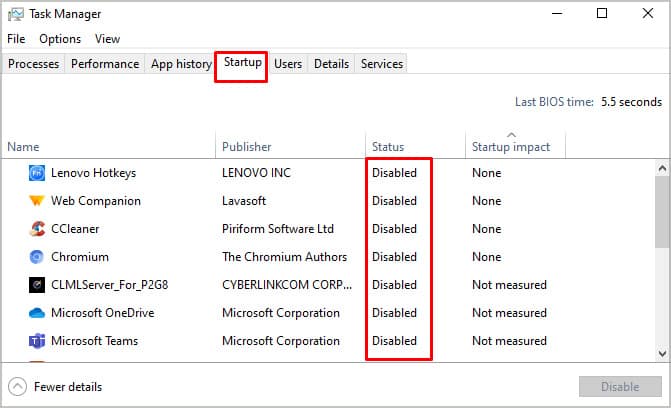Click Disabled status of Chromium
Screen dimensions: 671x408
[x=394, y=257]
